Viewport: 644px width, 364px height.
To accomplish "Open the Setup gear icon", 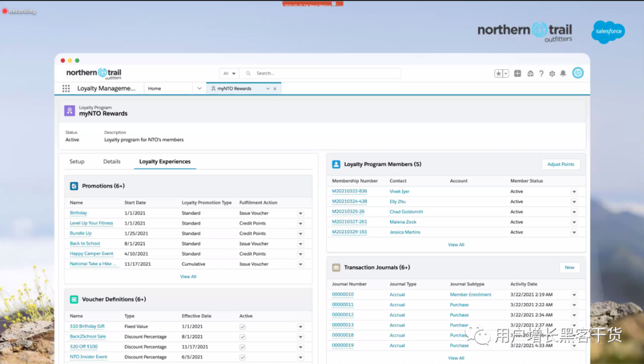I will 552,73.
